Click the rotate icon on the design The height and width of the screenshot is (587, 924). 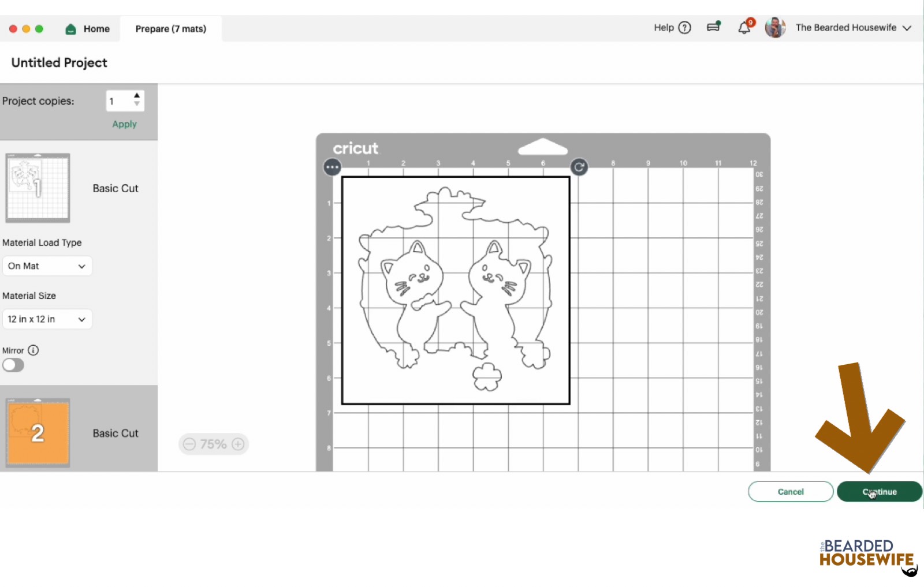(x=579, y=167)
